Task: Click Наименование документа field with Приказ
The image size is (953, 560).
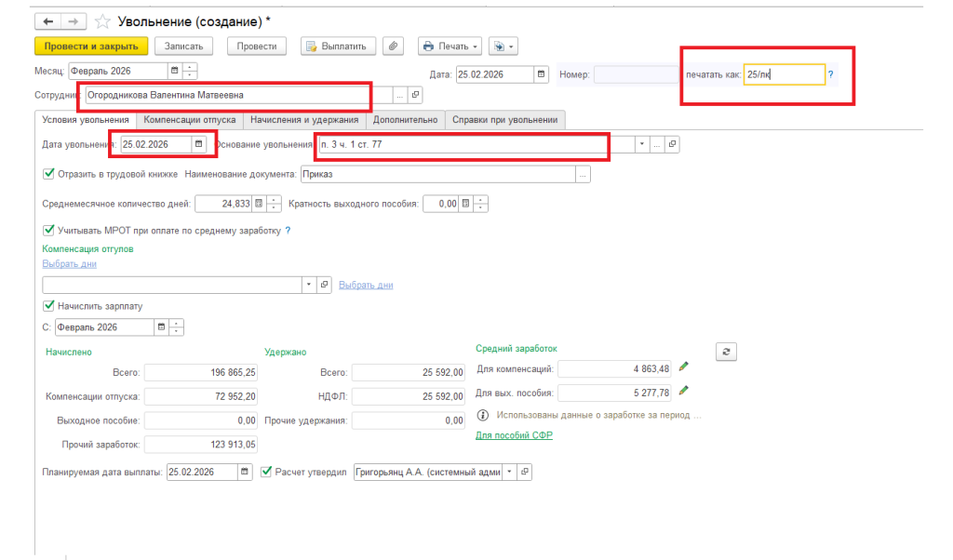Action: point(438,174)
